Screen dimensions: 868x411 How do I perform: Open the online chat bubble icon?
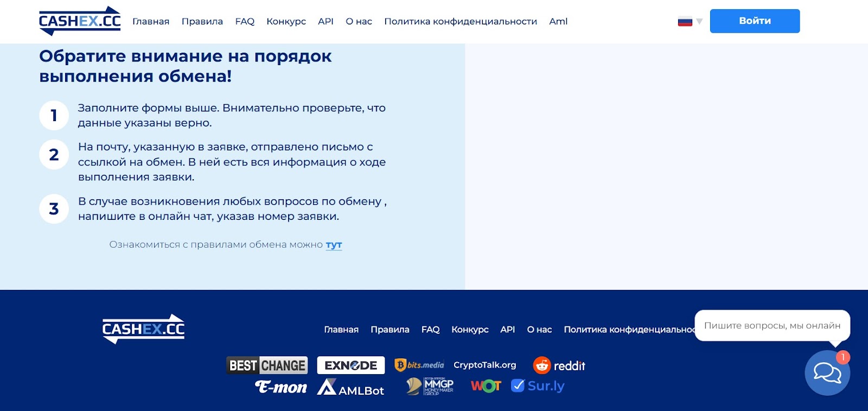click(x=827, y=373)
